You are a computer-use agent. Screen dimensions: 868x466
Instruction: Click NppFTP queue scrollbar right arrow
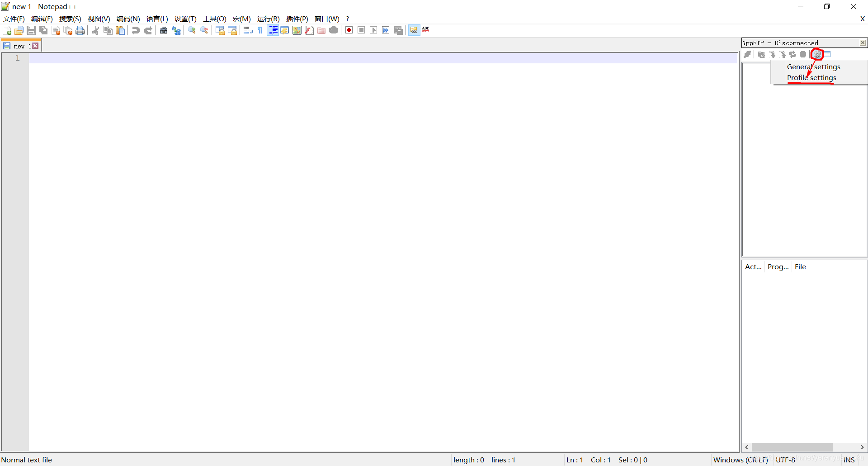point(862,447)
